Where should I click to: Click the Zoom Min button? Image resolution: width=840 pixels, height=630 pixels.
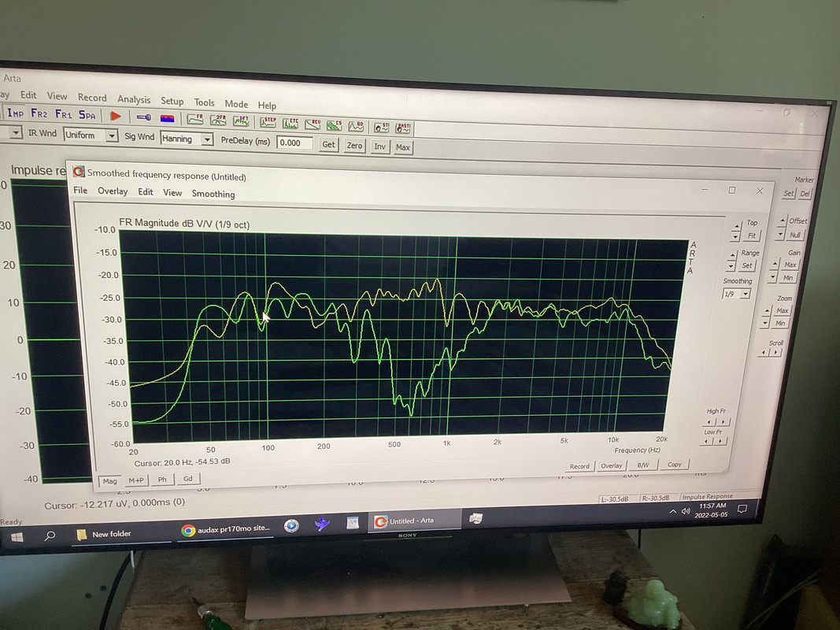780,323
